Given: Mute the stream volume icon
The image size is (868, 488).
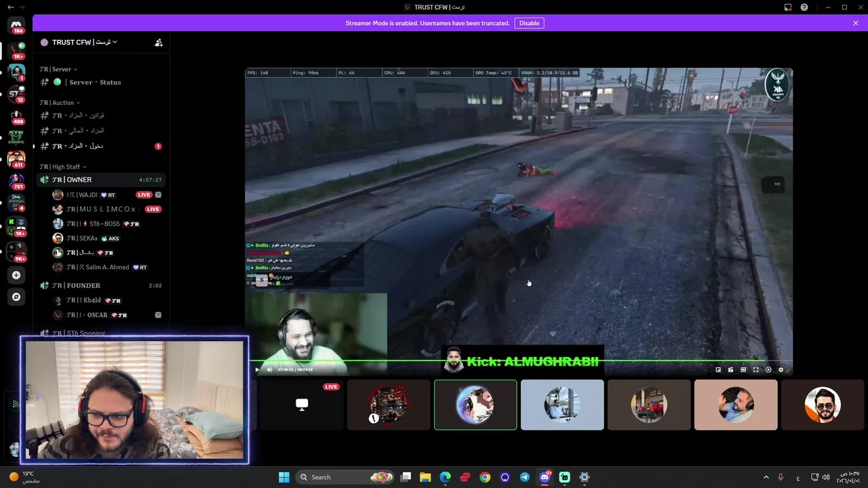Looking at the screenshot, I should (269, 369).
